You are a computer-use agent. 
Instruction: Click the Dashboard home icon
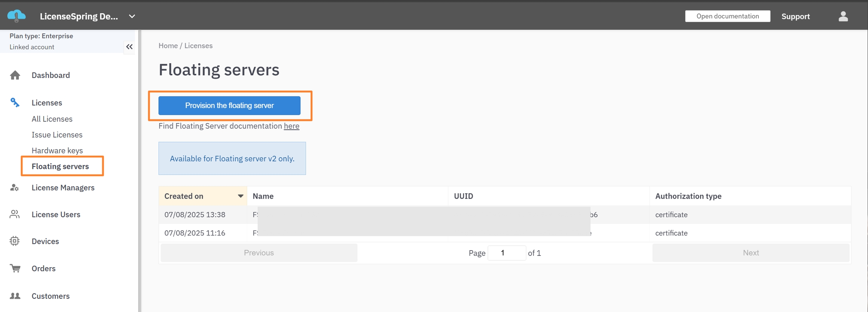(15, 75)
